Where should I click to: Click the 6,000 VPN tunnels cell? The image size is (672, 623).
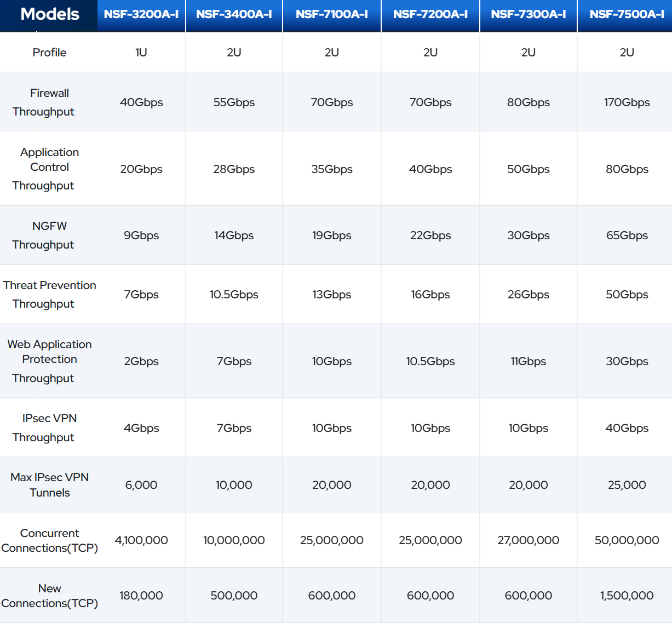[x=141, y=485]
